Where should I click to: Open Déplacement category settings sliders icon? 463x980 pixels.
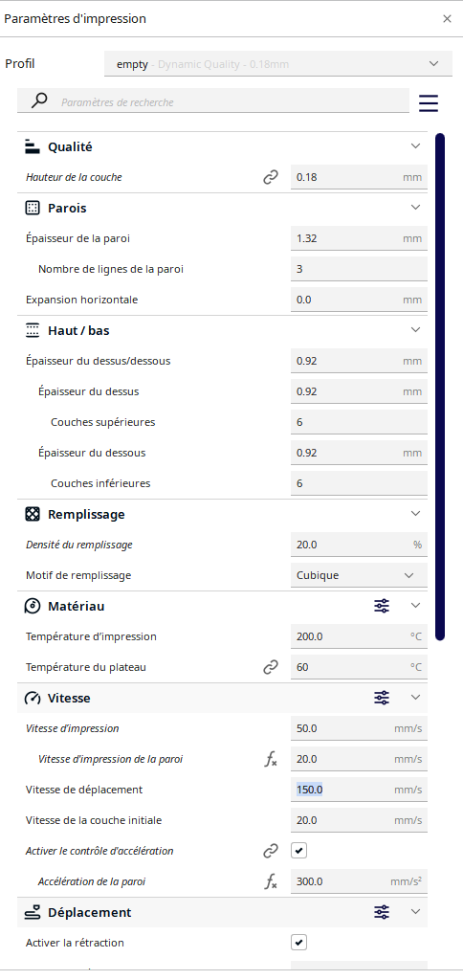[382, 912]
